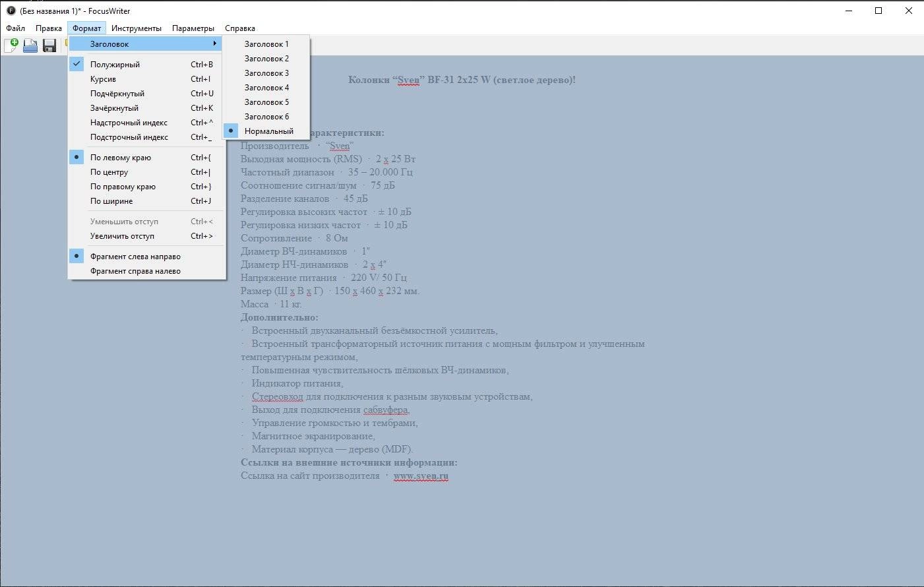Select По левому краю alignment

click(147, 158)
